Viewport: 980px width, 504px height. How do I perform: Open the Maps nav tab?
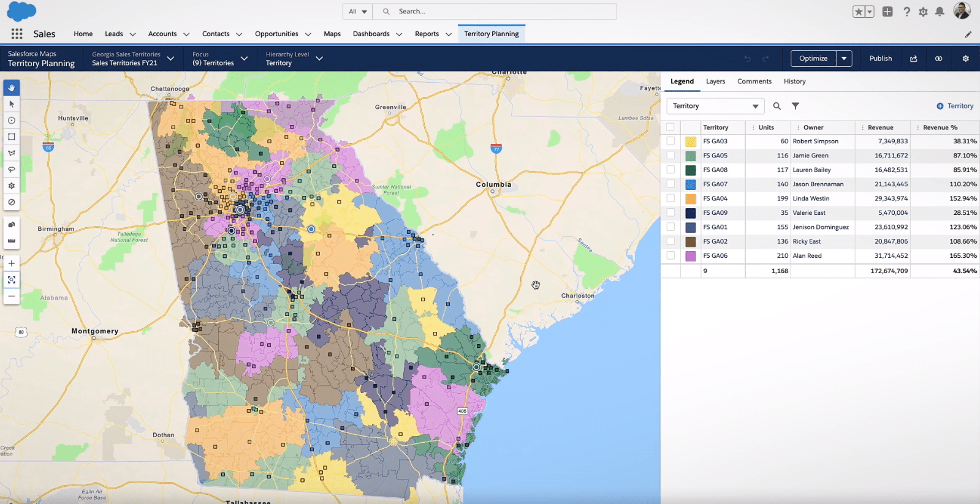coord(332,34)
